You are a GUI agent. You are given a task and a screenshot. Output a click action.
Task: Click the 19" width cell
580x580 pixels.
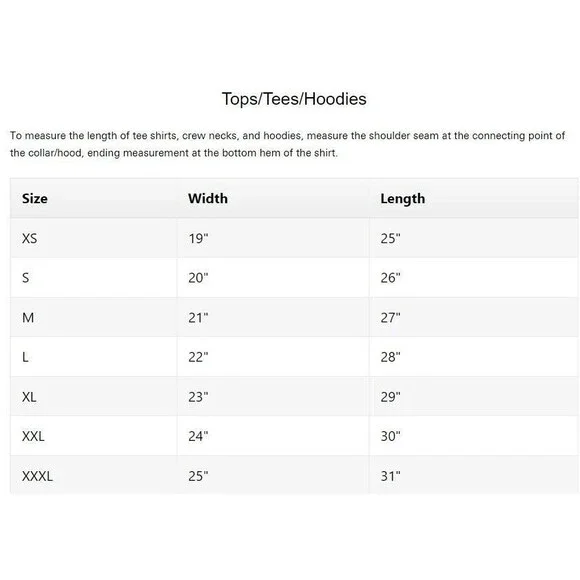(198, 239)
